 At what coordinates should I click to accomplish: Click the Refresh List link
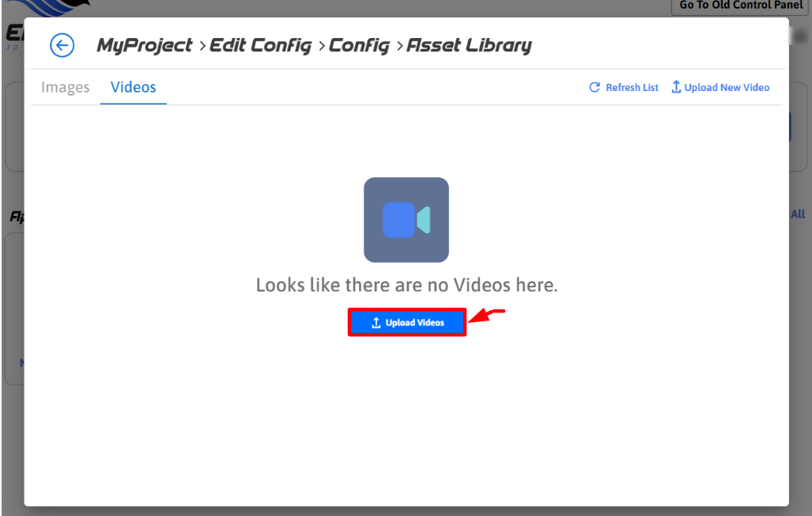click(x=624, y=87)
